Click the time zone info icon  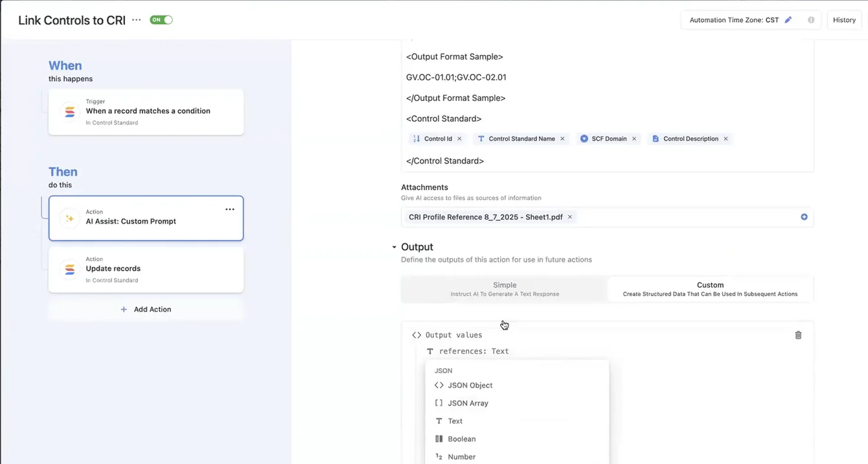811,20
